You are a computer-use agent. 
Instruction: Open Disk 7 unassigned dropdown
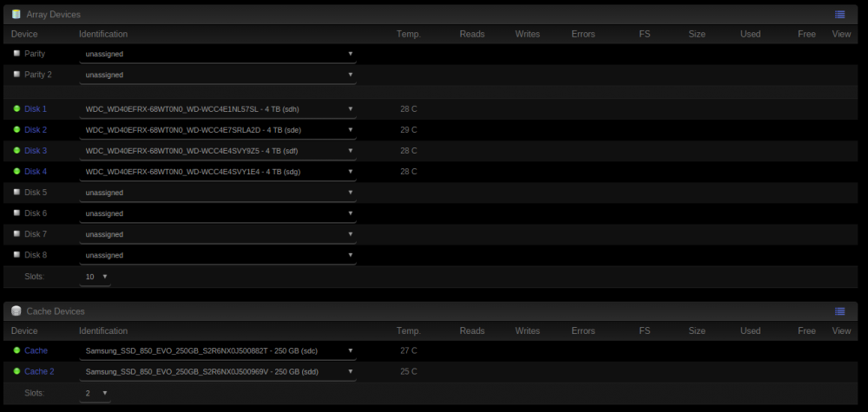(218, 234)
